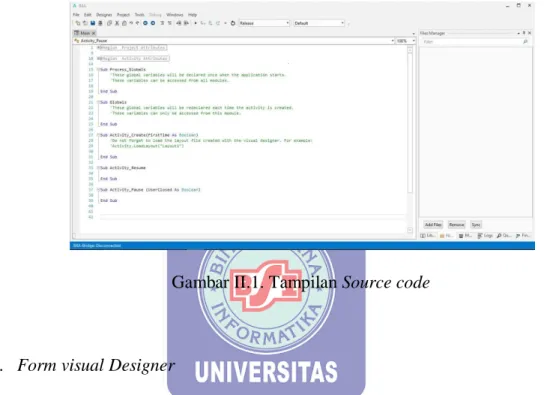Screen dimensions: 544x395
Task: Open the Edit menu
Action: click(x=87, y=15)
